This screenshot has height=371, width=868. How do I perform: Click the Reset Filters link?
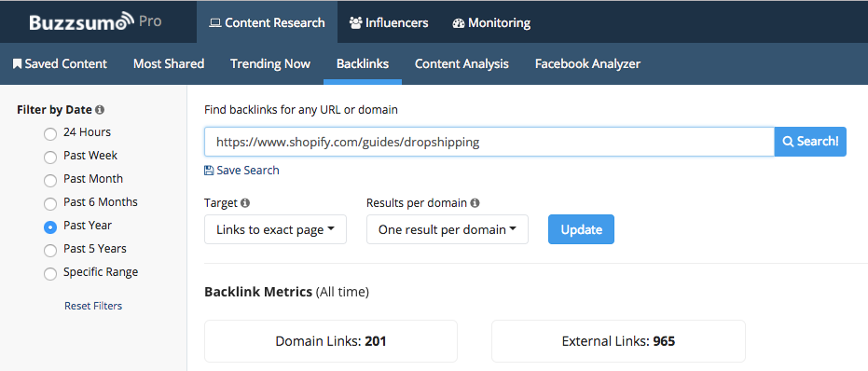click(93, 306)
